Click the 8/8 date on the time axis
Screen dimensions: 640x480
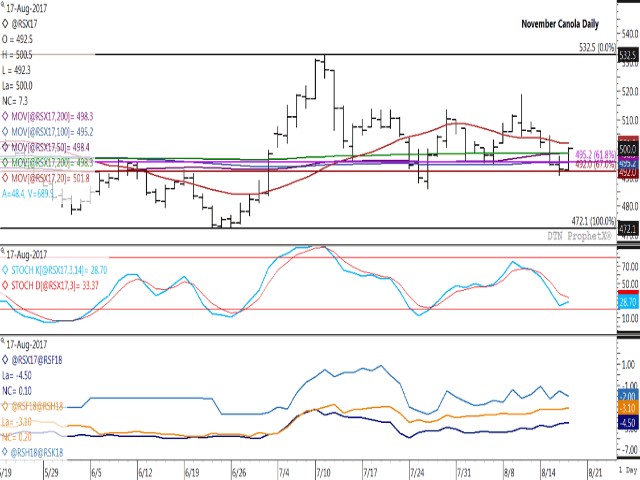point(509,473)
